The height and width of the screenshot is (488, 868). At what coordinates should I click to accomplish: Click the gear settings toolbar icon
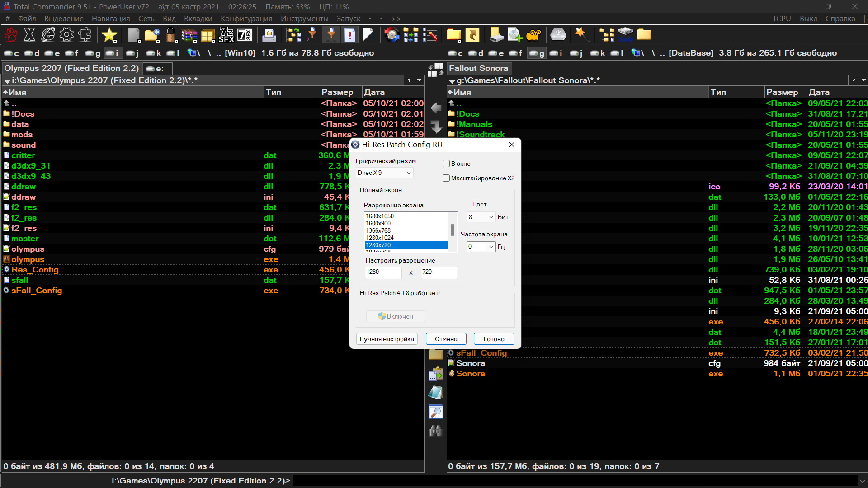point(66,35)
